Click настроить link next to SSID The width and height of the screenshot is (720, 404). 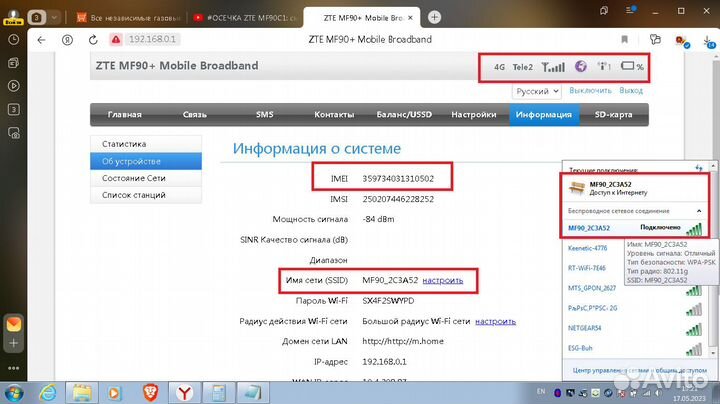[443, 281]
